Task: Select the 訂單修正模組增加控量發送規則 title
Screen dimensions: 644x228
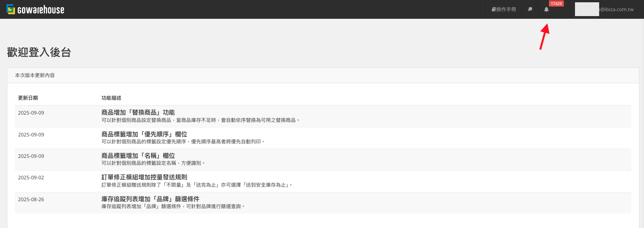Action: [x=144, y=177]
